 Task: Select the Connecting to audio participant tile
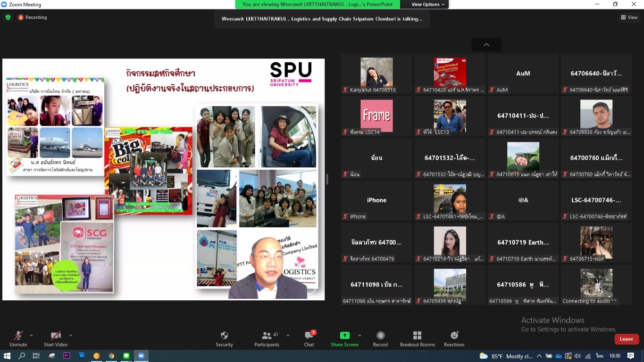point(596,285)
